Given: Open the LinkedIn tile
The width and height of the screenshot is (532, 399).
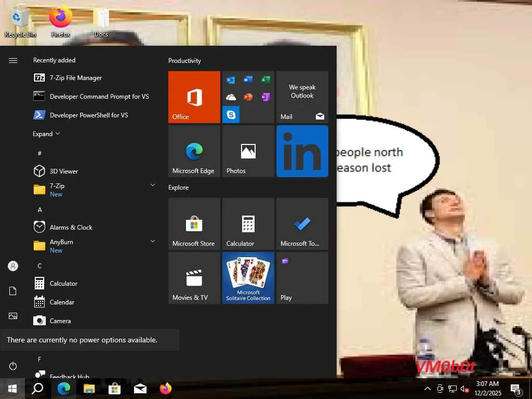Looking at the screenshot, I should pyautogui.click(x=302, y=151).
